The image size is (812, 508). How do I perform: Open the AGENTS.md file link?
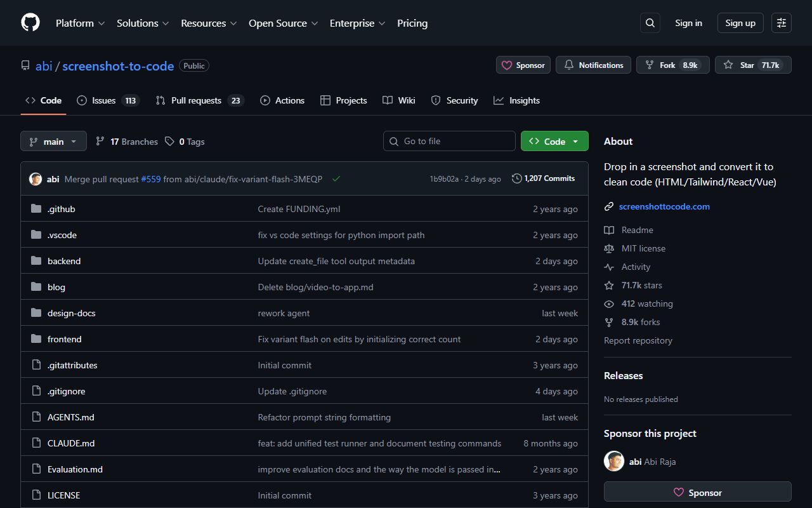coord(70,417)
